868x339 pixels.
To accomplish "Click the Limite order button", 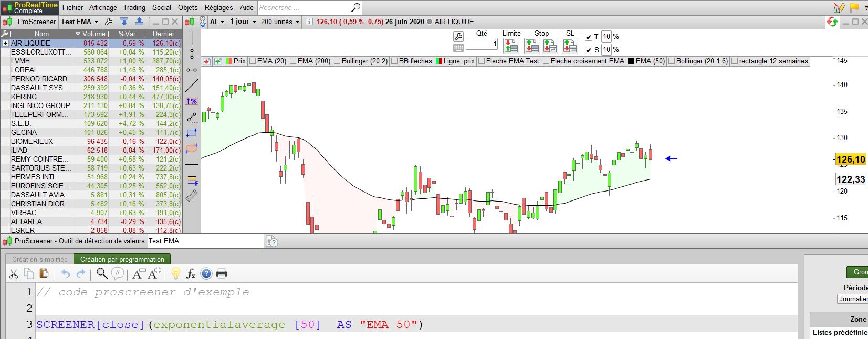I will point(511,46).
